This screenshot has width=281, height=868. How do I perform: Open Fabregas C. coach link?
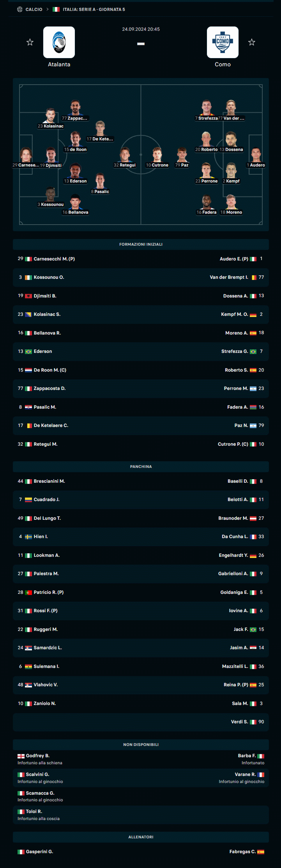click(x=242, y=852)
